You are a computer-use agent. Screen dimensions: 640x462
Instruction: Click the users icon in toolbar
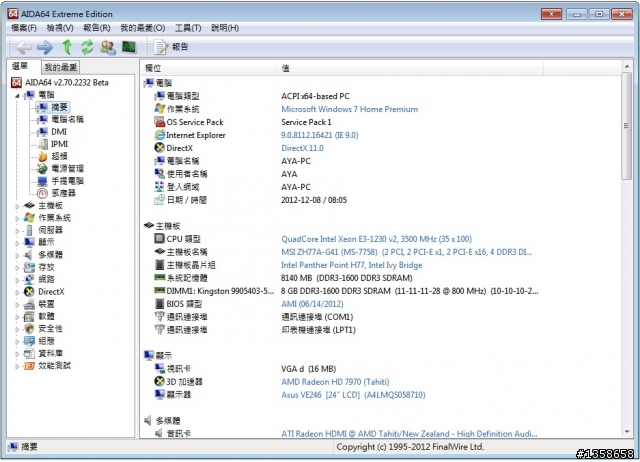[x=108, y=47]
